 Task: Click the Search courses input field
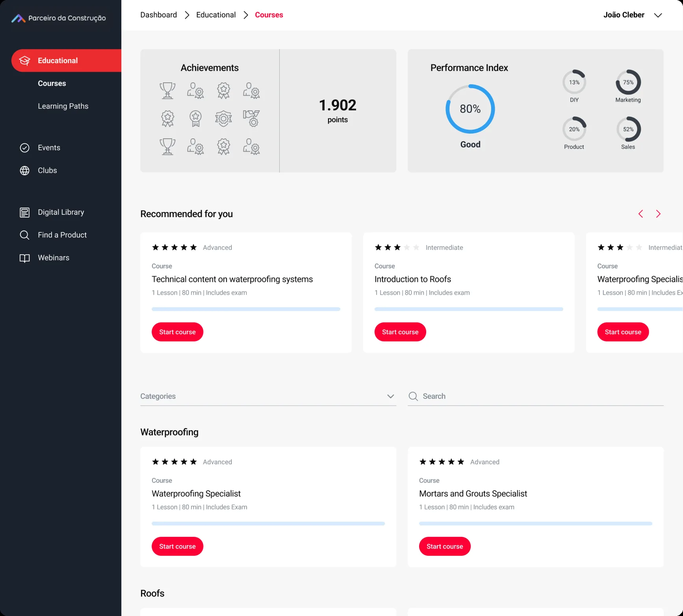(536, 396)
